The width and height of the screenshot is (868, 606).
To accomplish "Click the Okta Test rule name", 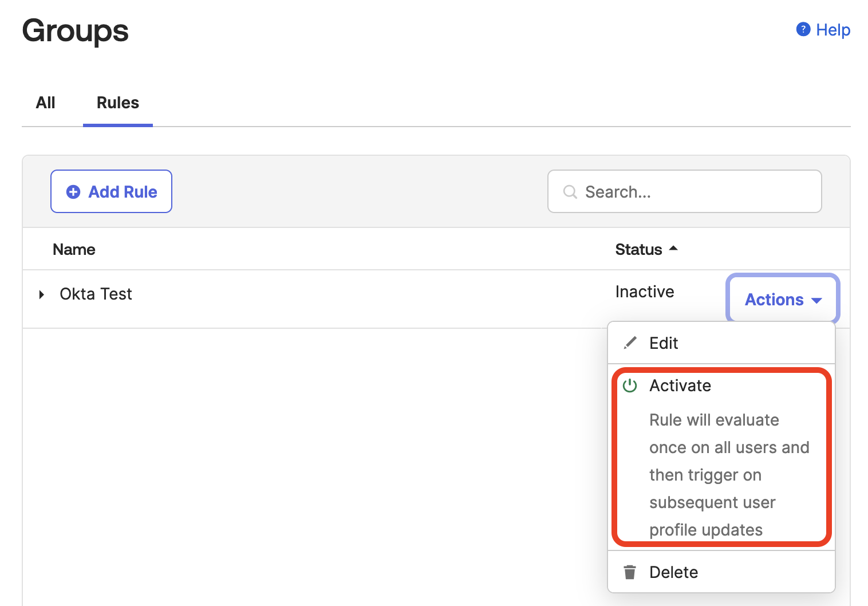I will coord(96,294).
